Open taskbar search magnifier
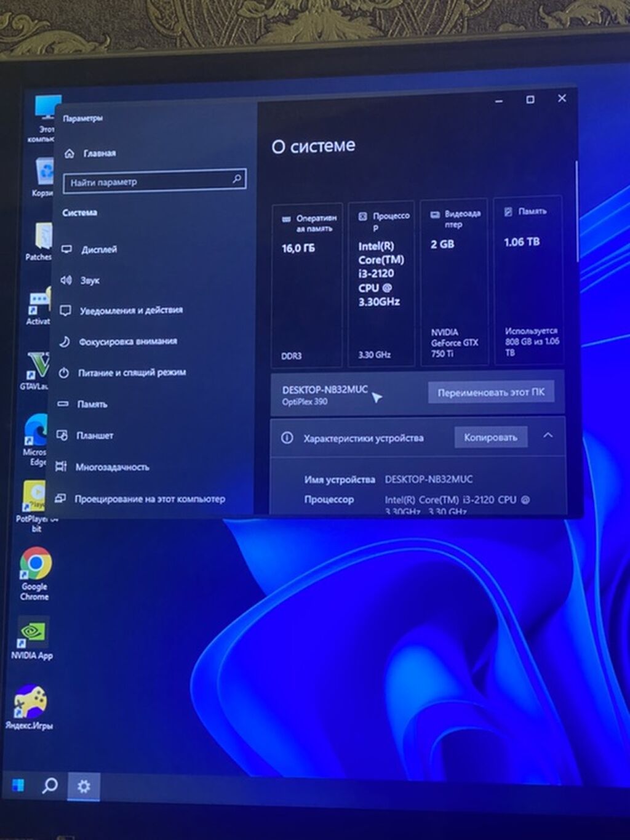 tap(50, 785)
